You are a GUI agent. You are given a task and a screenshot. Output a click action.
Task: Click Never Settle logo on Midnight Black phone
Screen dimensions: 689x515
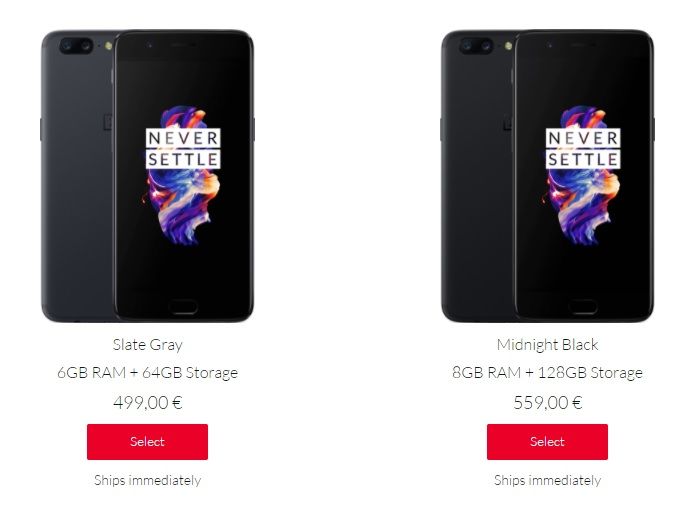(x=583, y=149)
